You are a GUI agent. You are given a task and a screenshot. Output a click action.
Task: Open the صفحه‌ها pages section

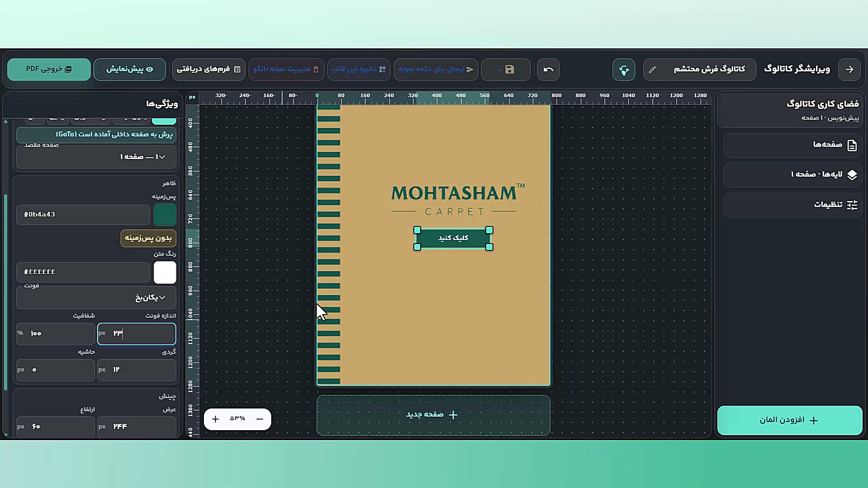[x=793, y=145]
